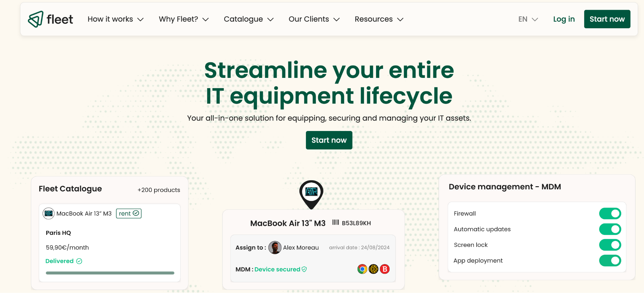Turn off the Automatic updates switch
Image resolution: width=644 pixels, height=293 pixels.
610,229
